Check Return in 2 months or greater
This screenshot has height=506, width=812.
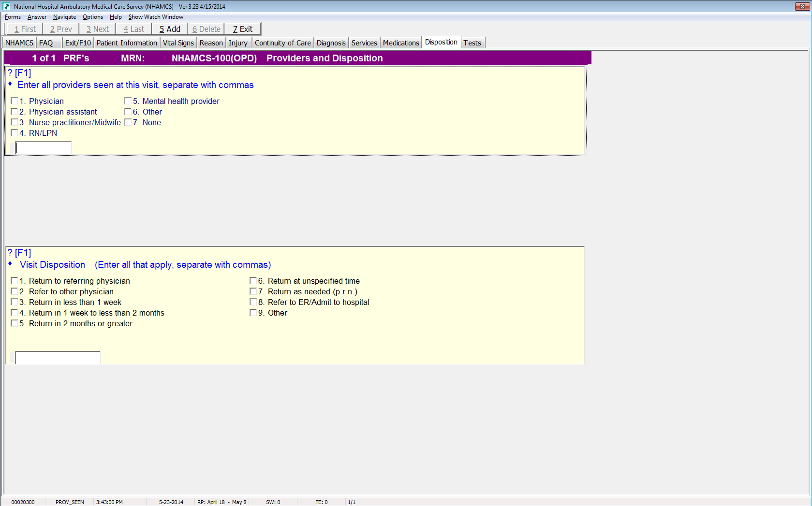(15, 323)
